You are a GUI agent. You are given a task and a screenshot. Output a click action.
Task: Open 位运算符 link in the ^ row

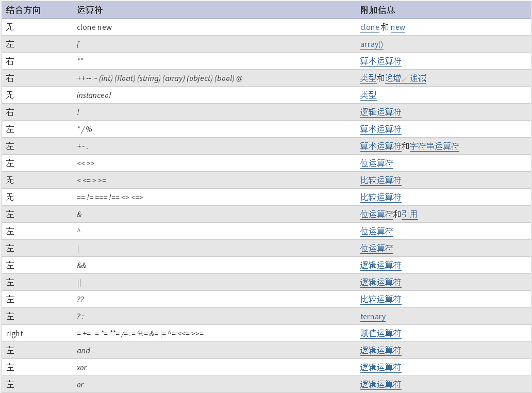(377, 231)
